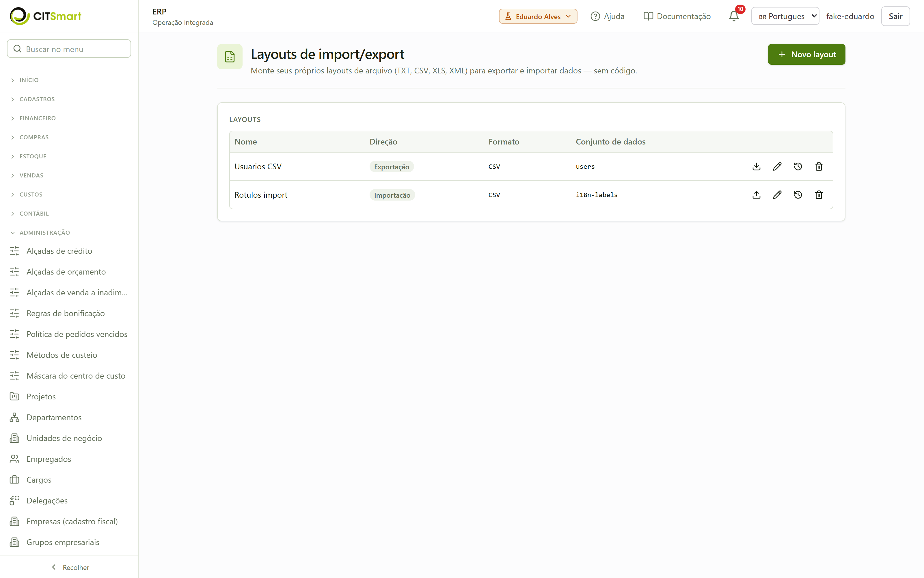Delete the Usuarios CSV layout

coord(819,166)
